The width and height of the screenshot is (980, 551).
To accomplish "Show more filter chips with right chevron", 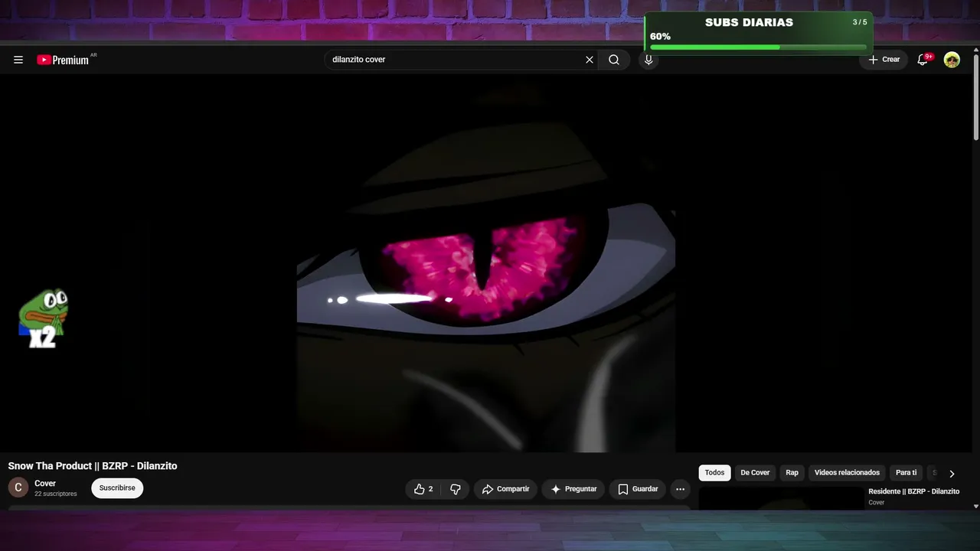I will [x=952, y=474].
